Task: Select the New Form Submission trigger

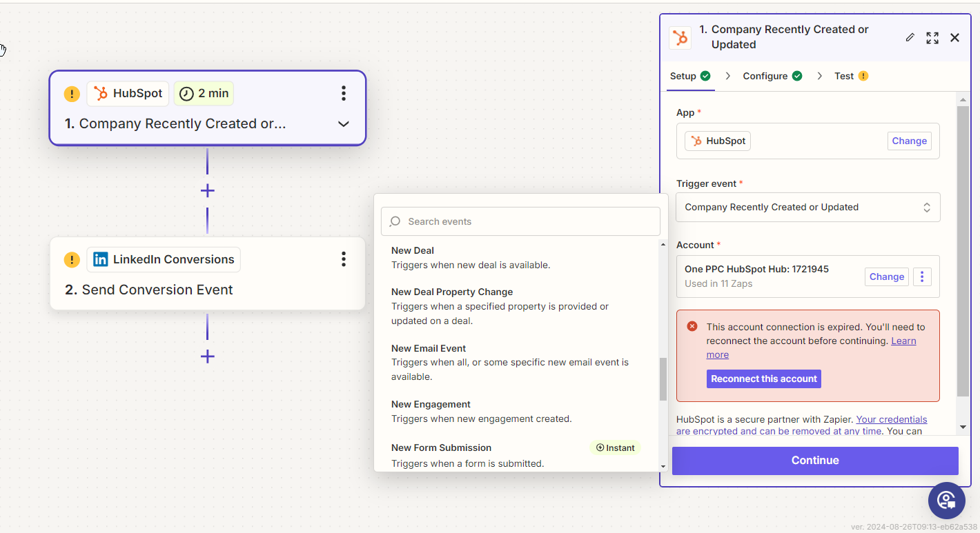Action: (x=517, y=455)
